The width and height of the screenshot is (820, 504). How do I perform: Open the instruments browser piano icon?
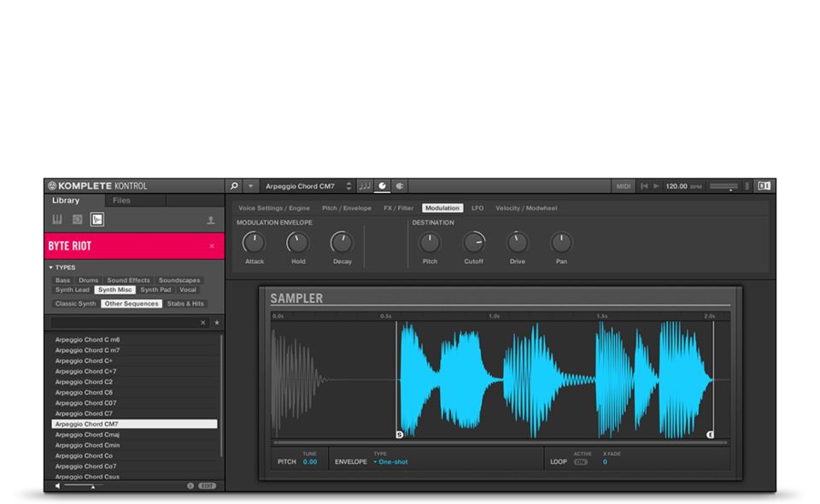[58, 220]
